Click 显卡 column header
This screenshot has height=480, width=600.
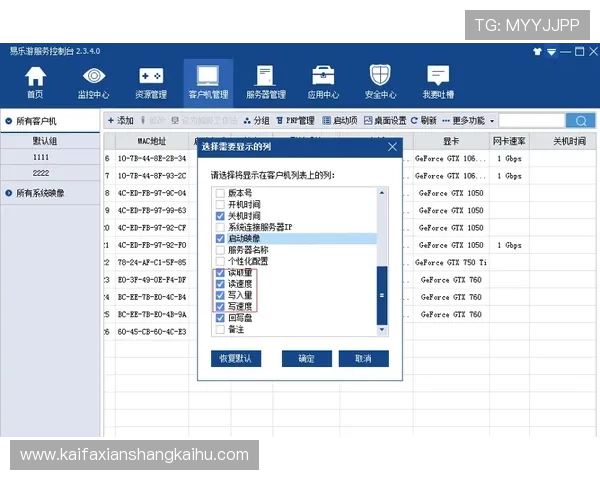click(x=451, y=141)
